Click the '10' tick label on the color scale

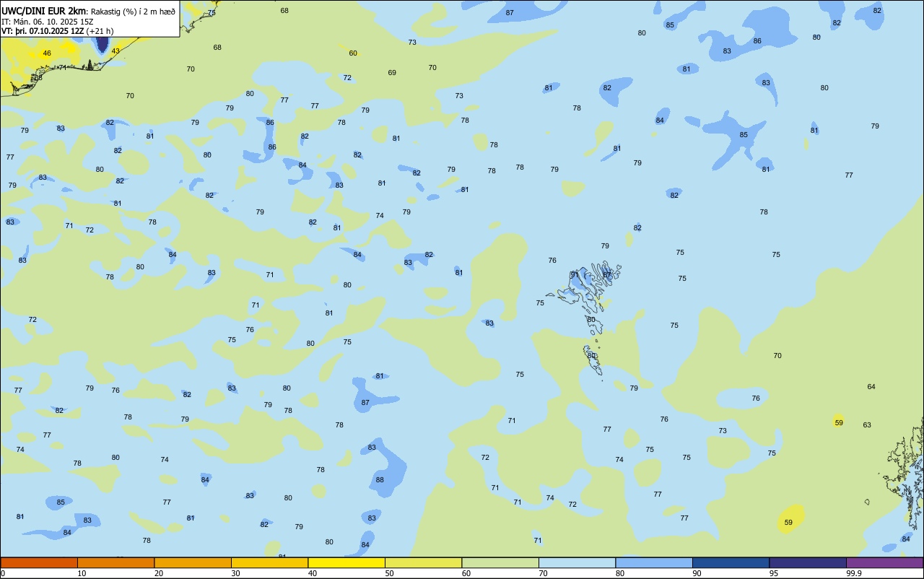(82, 573)
